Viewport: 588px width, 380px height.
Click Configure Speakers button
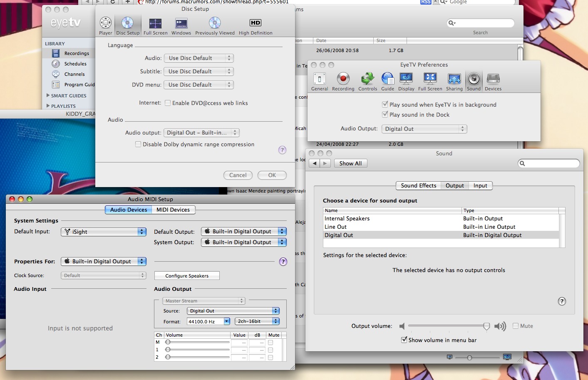click(187, 276)
